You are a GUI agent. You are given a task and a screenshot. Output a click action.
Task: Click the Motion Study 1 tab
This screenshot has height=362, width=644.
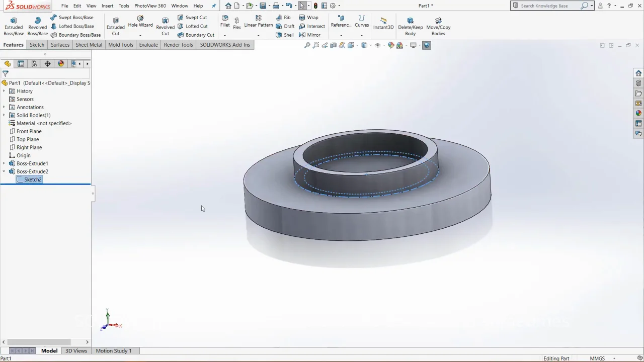(113, 351)
